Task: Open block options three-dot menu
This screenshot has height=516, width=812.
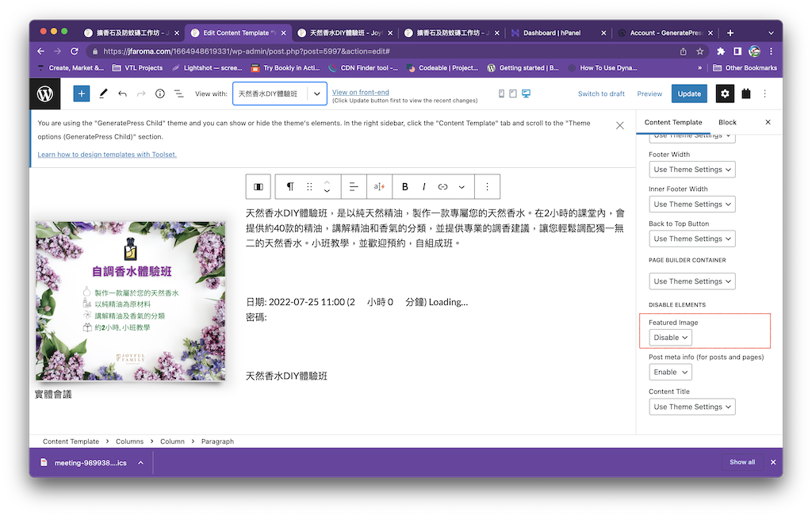Action: (487, 187)
